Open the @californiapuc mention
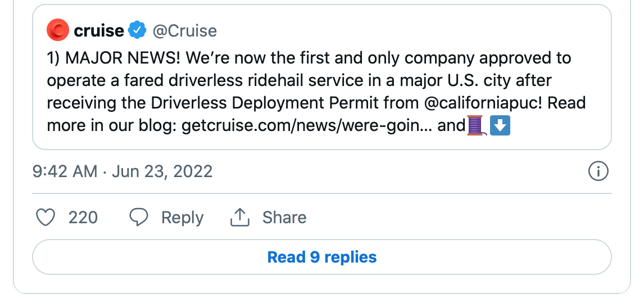 point(482,103)
